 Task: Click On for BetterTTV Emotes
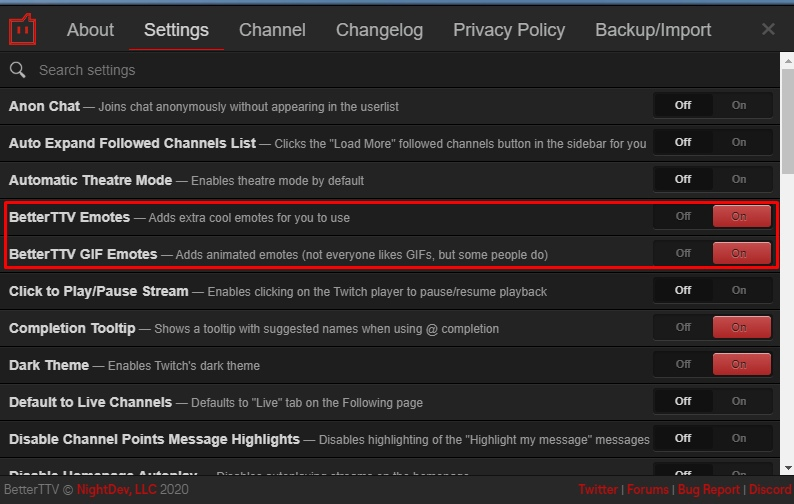click(742, 216)
